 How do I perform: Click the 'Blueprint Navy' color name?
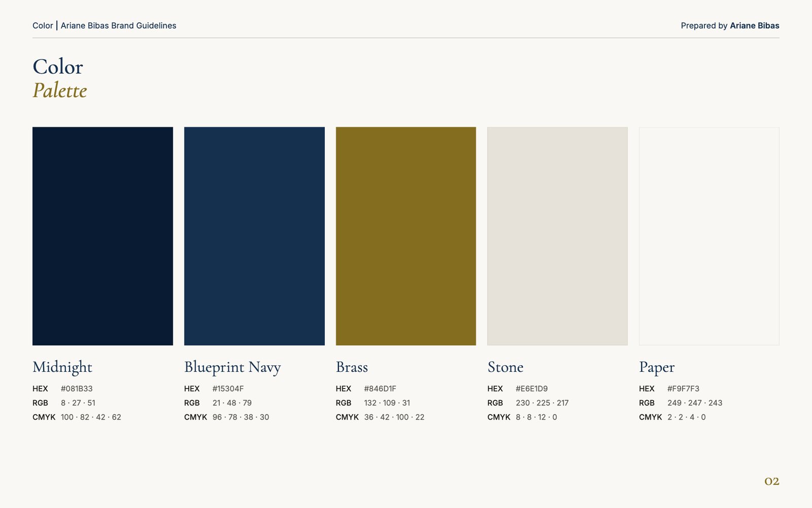(x=232, y=367)
